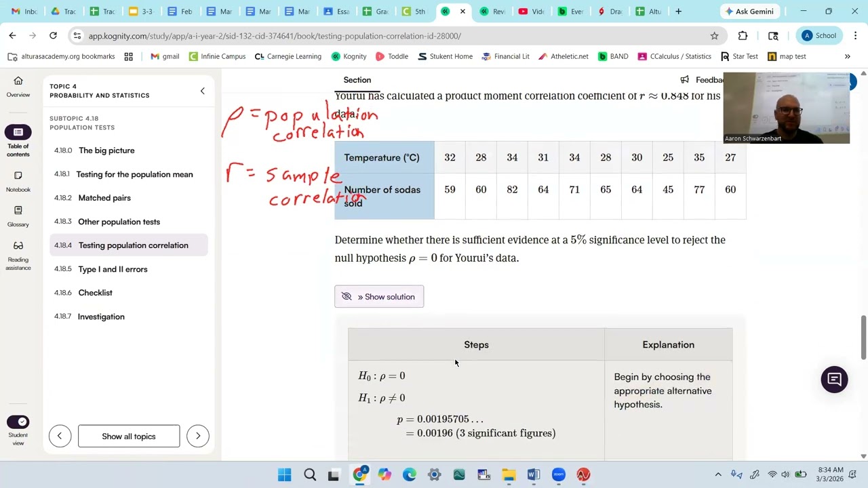Open Carnegie Learning bookmark
The height and width of the screenshot is (488, 868).
coord(288,56)
